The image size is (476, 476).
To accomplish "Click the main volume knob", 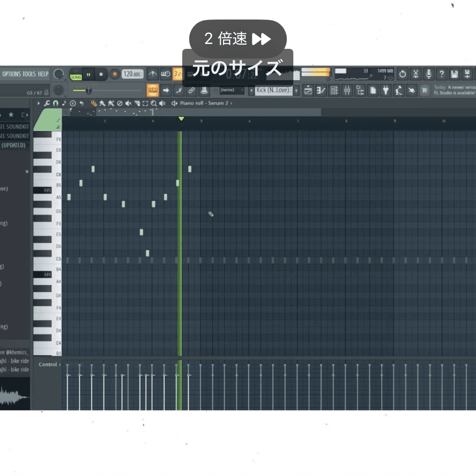I will click(x=59, y=74).
